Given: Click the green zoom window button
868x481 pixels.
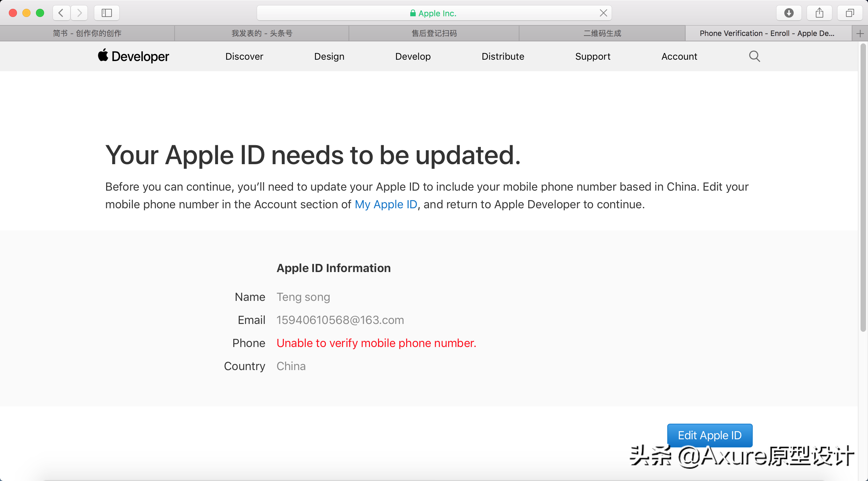Looking at the screenshot, I should click(x=40, y=13).
